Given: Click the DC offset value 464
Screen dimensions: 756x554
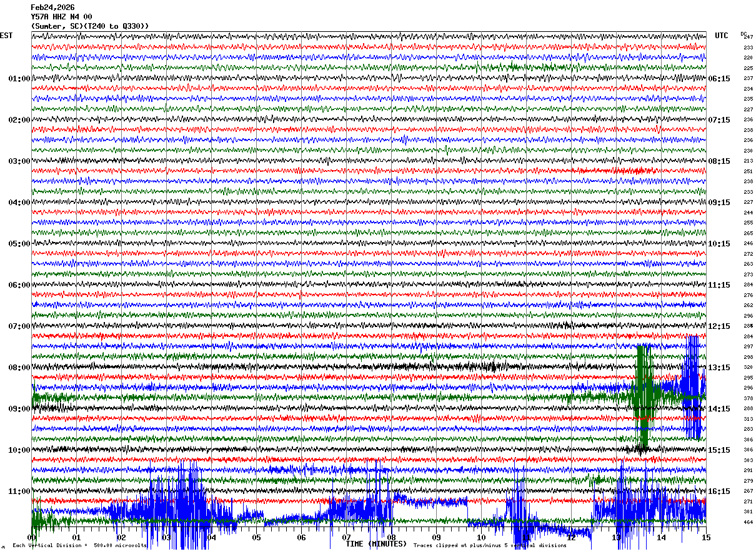Looking at the screenshot, I should (x=748, y=522).
